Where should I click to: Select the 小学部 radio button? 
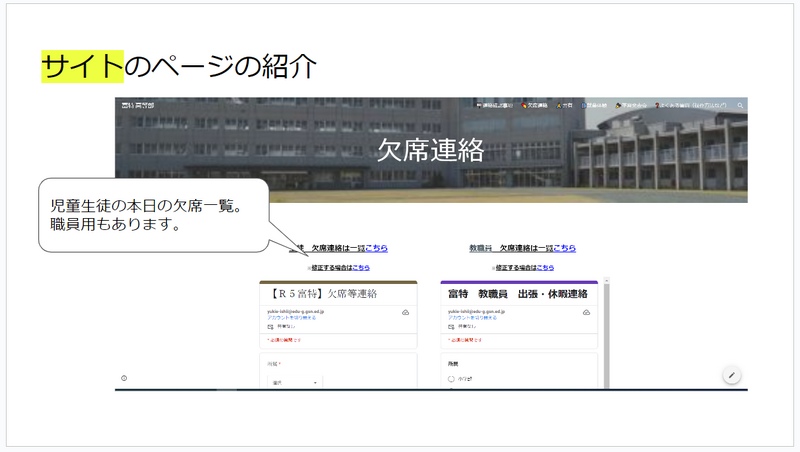click(x=451, y=379)
